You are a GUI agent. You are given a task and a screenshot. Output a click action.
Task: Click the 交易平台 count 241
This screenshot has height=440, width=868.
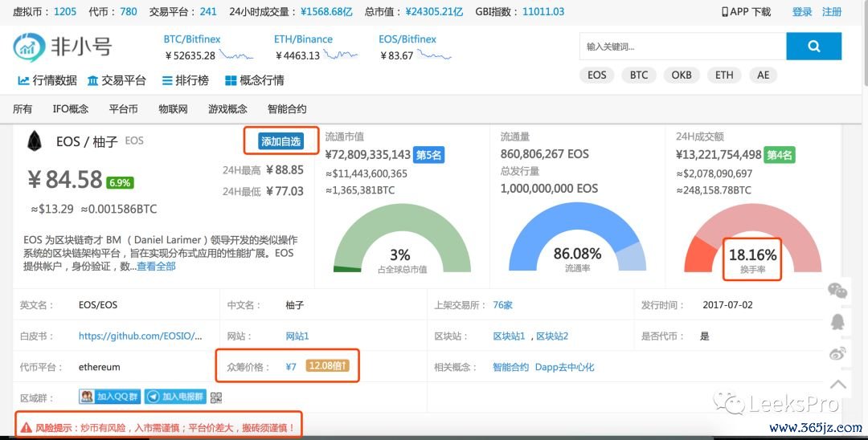208,11
